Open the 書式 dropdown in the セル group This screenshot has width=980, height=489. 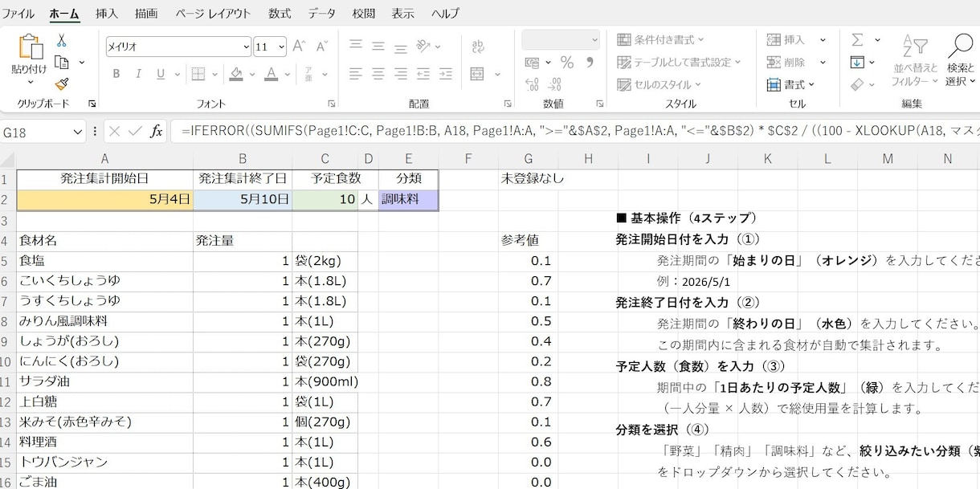coord(791,84)
